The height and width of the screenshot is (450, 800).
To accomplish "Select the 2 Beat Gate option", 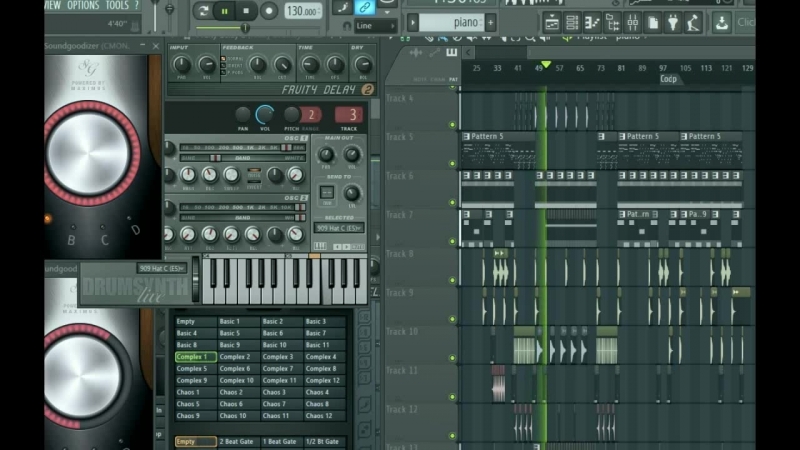I will coord(239,442).
